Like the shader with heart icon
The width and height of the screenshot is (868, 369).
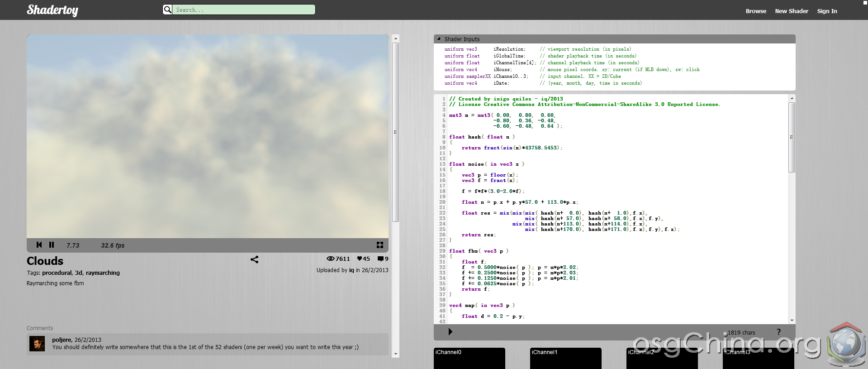(360, 259)
